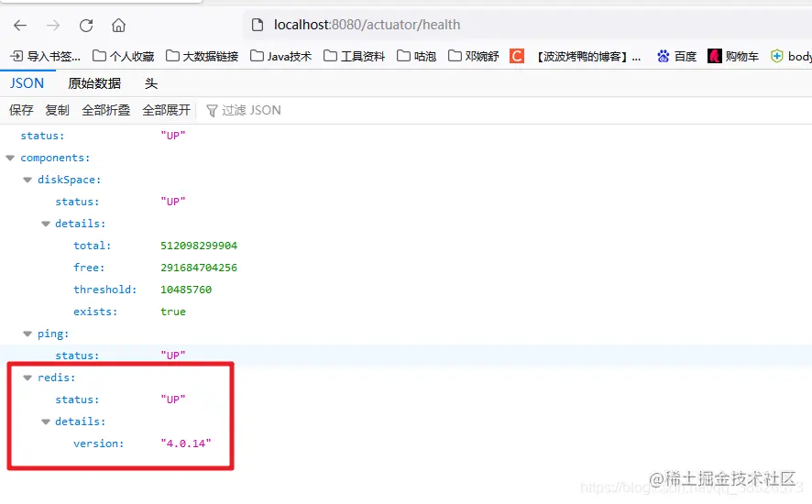Click the 复制 copy button
Viewport: 812px width, 504px height.
57,110
